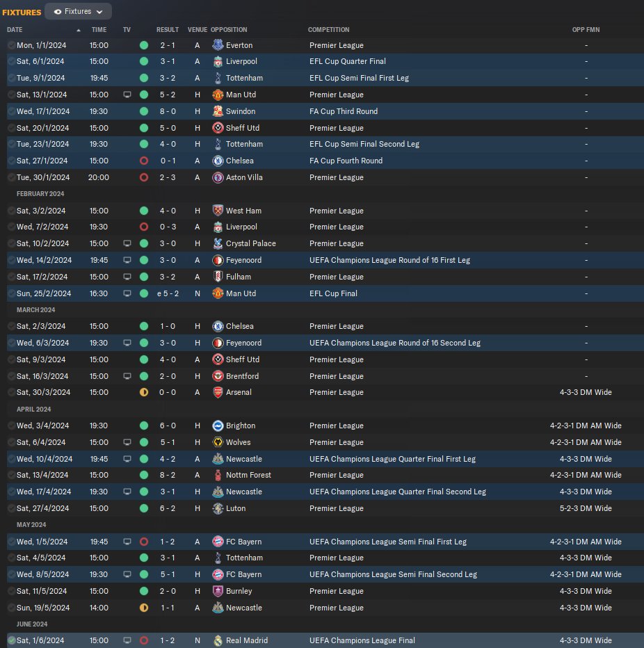Toggle the check mark on Mon, 1/1/2024 row
This screenshot has height=648, width=644.
pyautogui.click(x=11, y=45)
